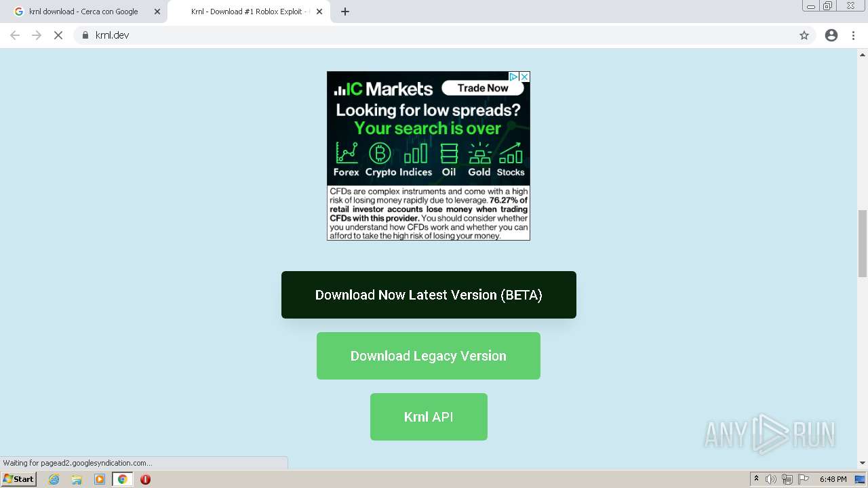
Task: Click the Show desktop button
Action: (861, 479)
